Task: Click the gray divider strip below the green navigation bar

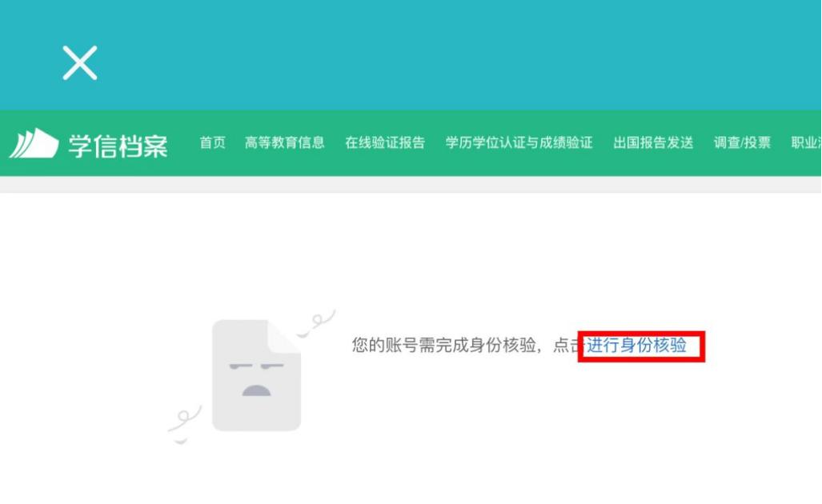Action: 411,185
